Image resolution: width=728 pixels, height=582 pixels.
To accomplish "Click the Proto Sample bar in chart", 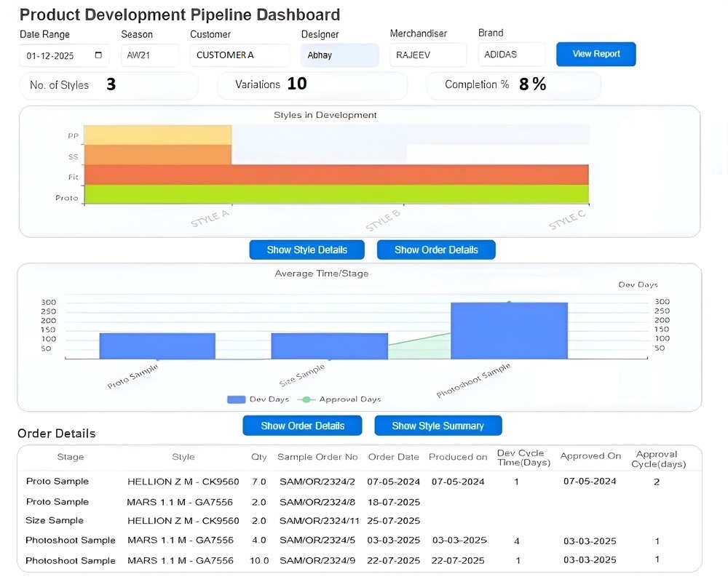I will tap(157, 346).
